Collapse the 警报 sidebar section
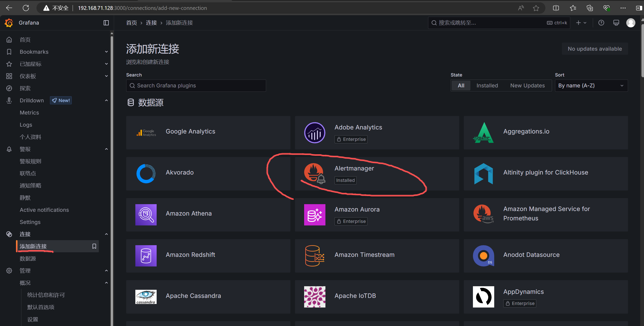This screenshot has width=644, height=326. pos(106,149)
